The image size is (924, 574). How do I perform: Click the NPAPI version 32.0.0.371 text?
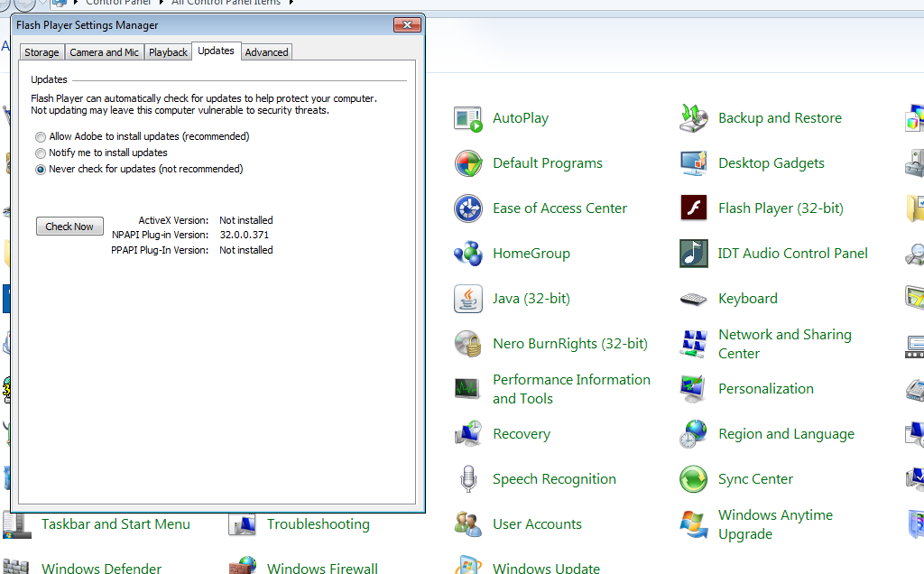tap(244, 235)
